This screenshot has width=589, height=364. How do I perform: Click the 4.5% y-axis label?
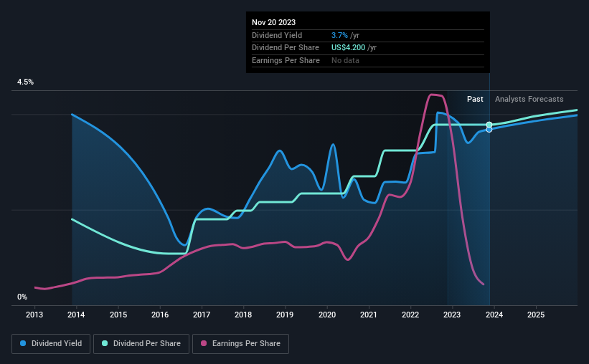26,82
